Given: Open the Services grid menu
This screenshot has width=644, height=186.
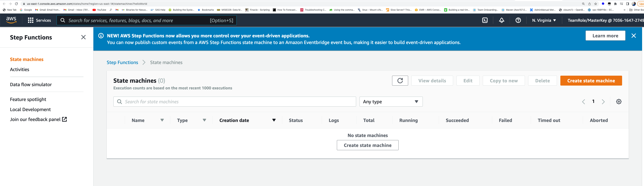Looking at the screenshot, I should pyautogui.click(x=39, y=20).
